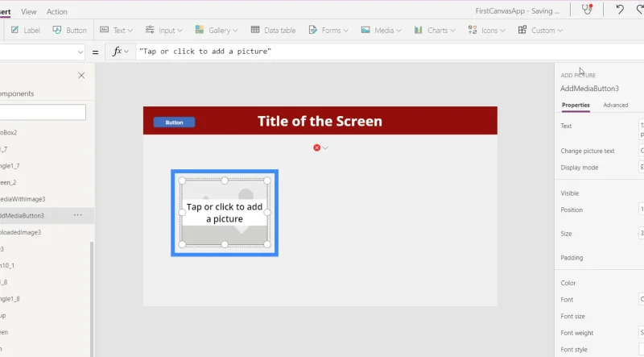Viewport: 644px width, 357px height.
Task: Click the Charts bar icon
Action: coord(418,30)
